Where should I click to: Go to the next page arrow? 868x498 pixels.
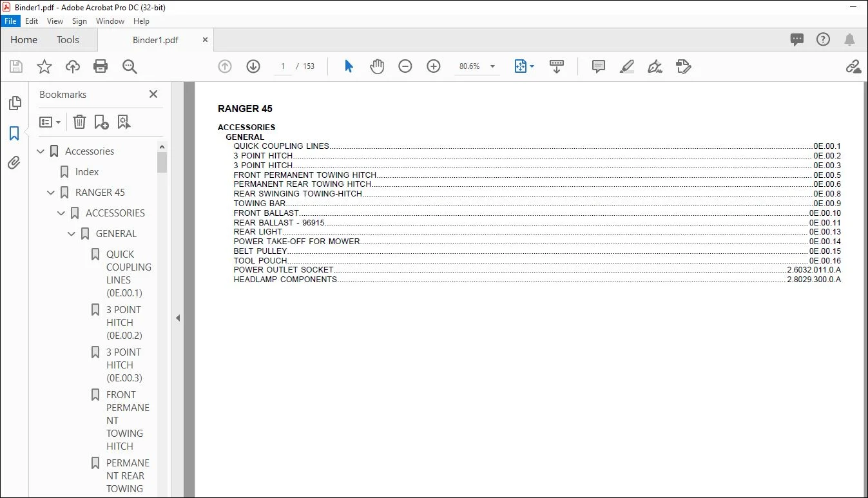[x=253, y=66]
